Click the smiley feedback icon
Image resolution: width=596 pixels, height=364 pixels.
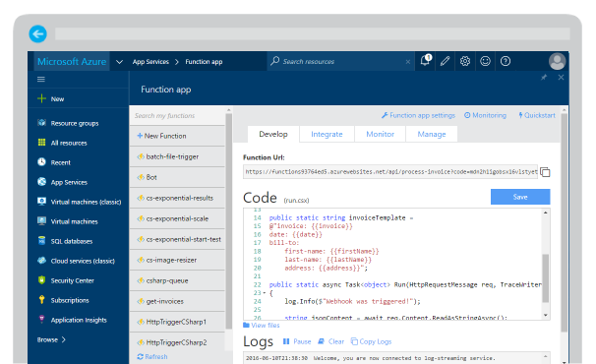485,61
